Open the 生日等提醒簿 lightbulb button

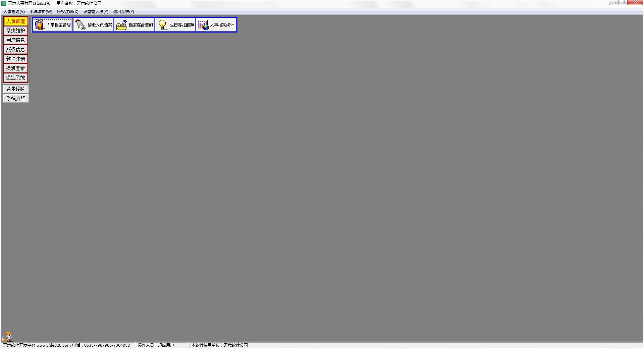(x=175, y=25)
